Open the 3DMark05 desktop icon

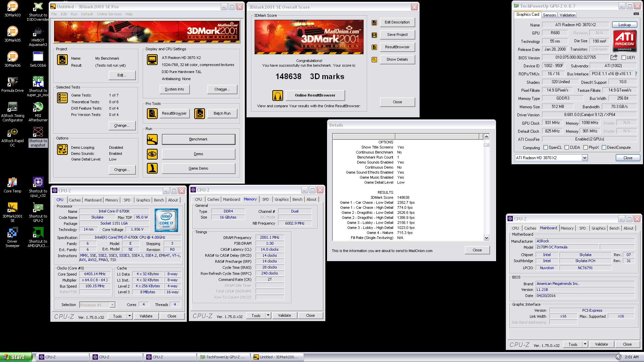click(12, 34)
